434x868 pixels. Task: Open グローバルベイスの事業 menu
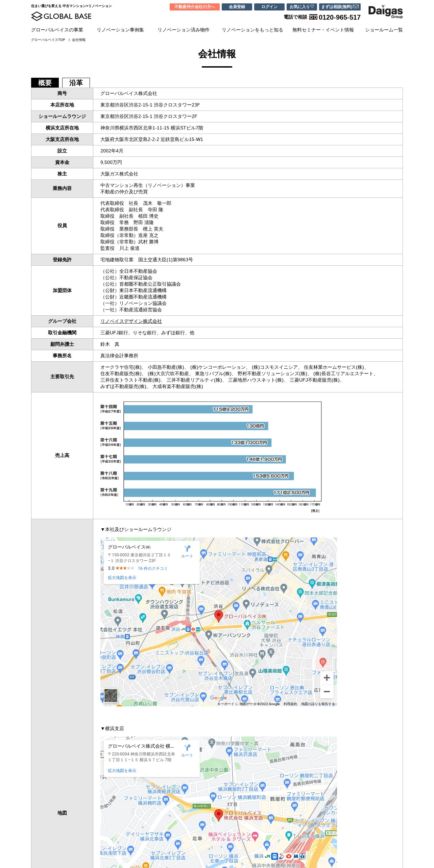(57, 30)
